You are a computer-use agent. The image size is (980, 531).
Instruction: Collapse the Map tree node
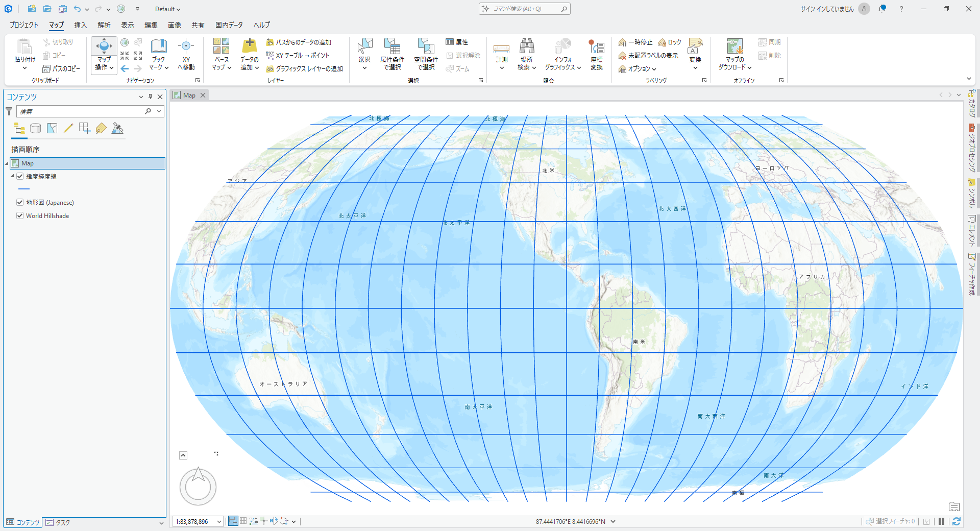[7, 163]
